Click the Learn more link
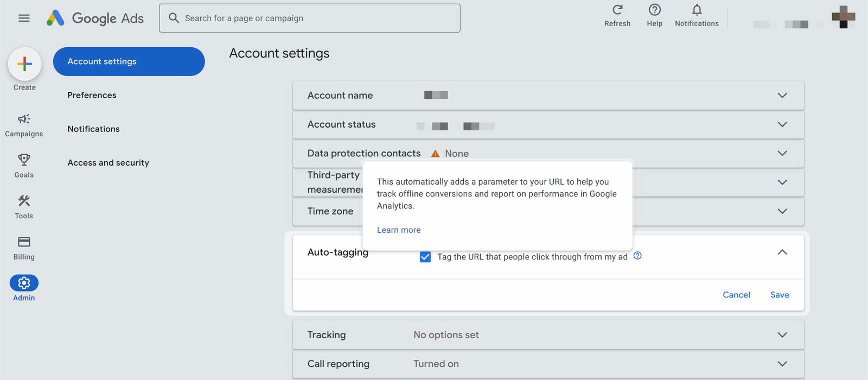This screenshot has height=380, width=868. point(399,230)
